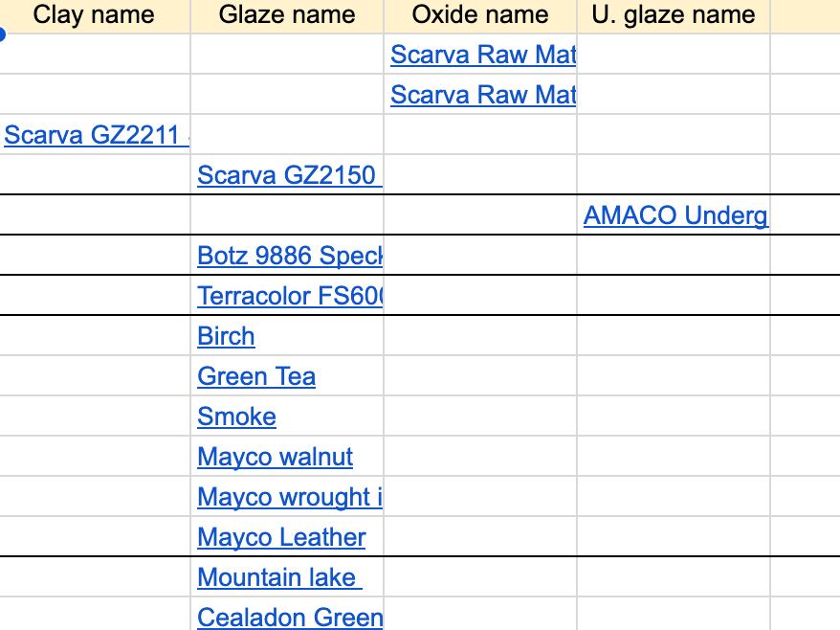Open the Scarva GZ2211 clay link

click(x=96, y=135)
